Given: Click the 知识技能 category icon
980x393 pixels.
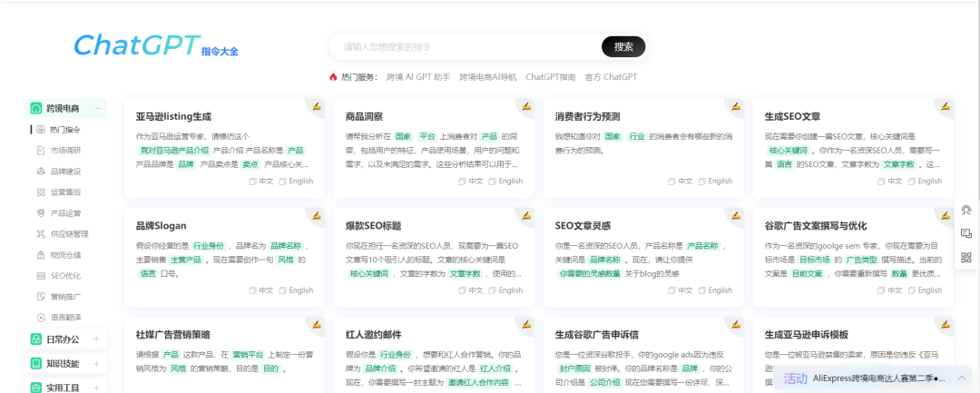Looking at the screenshot, I should coord(36,364).
